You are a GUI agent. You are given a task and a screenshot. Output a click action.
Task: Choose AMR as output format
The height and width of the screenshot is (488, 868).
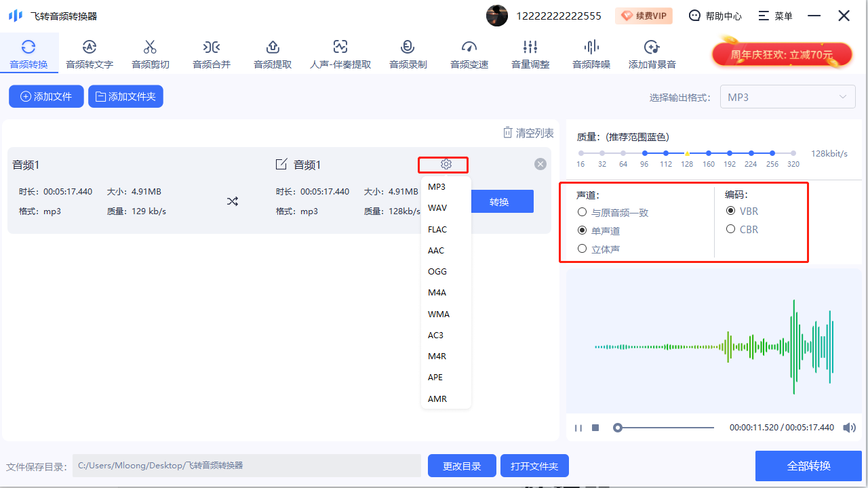[437, 399]
